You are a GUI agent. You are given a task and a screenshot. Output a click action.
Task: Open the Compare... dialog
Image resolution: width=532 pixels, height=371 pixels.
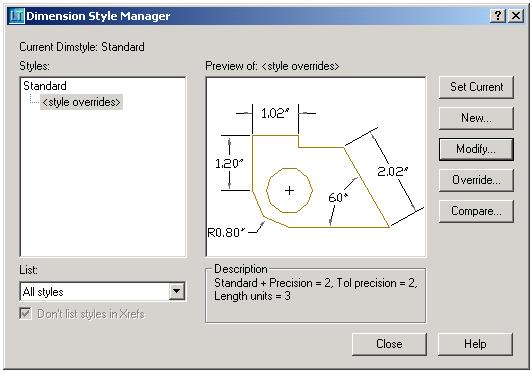(476, 211)
